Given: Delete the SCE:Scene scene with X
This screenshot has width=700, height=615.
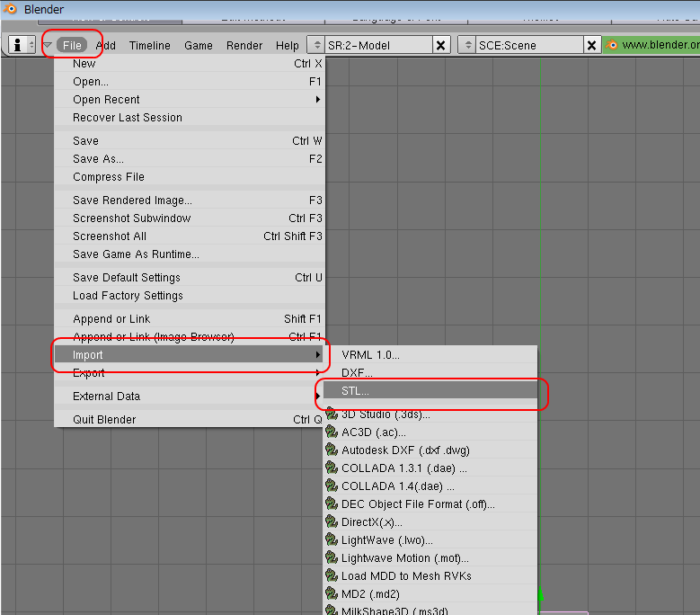Looking at the screenshot, I should pyautogui.click(x=591, y=45).
